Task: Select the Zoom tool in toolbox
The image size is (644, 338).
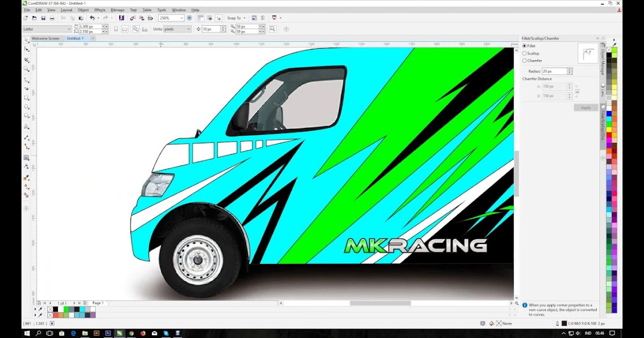Action: (26, 69)
